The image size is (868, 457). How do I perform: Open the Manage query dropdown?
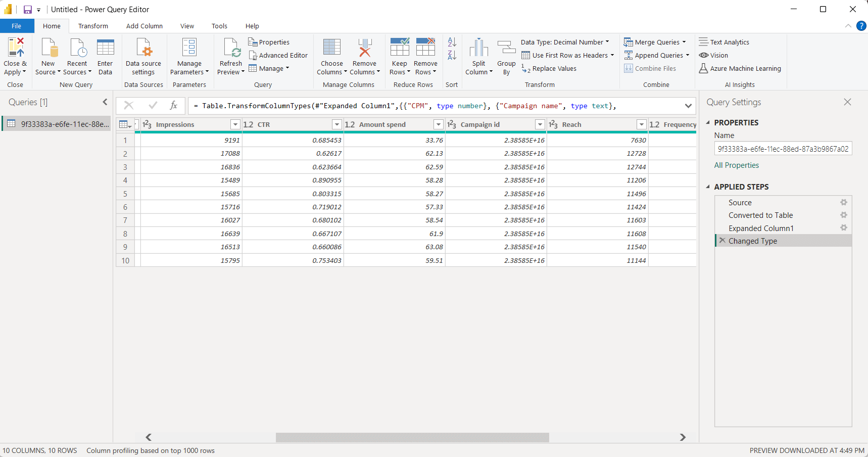pyautogui.click(x=269, y=68)
